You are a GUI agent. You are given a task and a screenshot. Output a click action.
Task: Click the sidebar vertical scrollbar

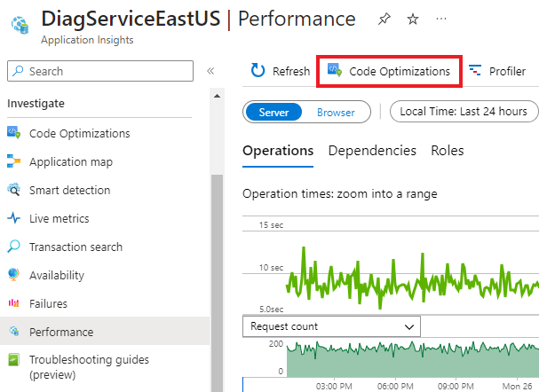pos(216,266)
